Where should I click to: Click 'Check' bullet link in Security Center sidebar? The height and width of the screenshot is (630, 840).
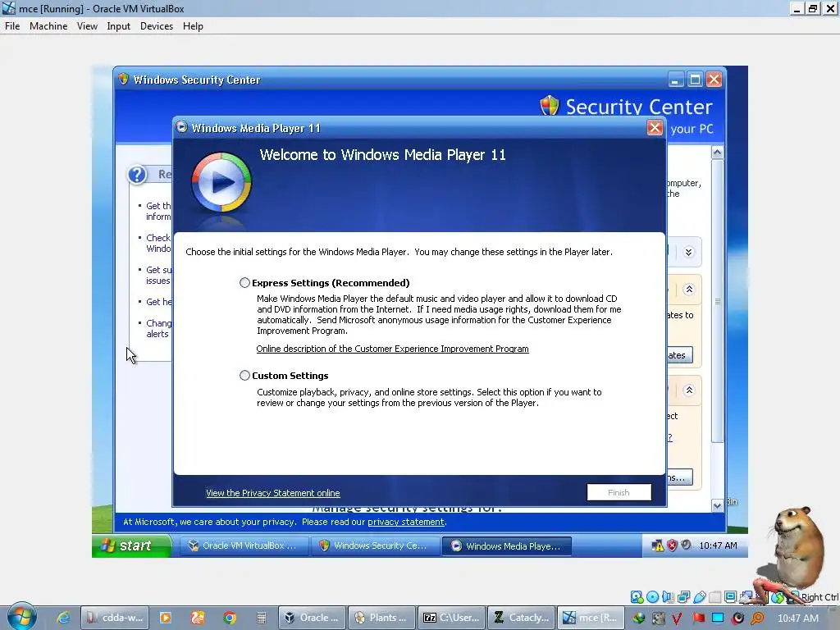point(158,243)
